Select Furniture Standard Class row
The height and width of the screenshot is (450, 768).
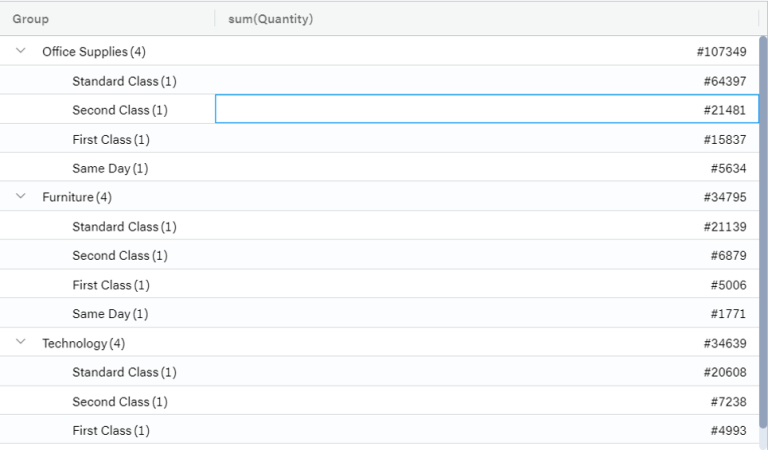pyautogui.click(x=380, y=226)
